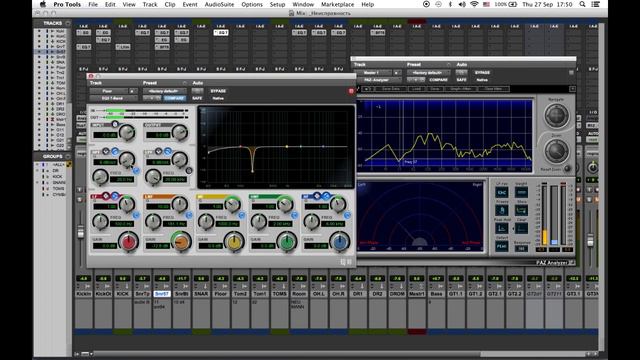Image resolution: width=640 pixels, height=360 pixels.
Task: Open the EQ3 7-Band plugin selector
Action: (114, 98)
